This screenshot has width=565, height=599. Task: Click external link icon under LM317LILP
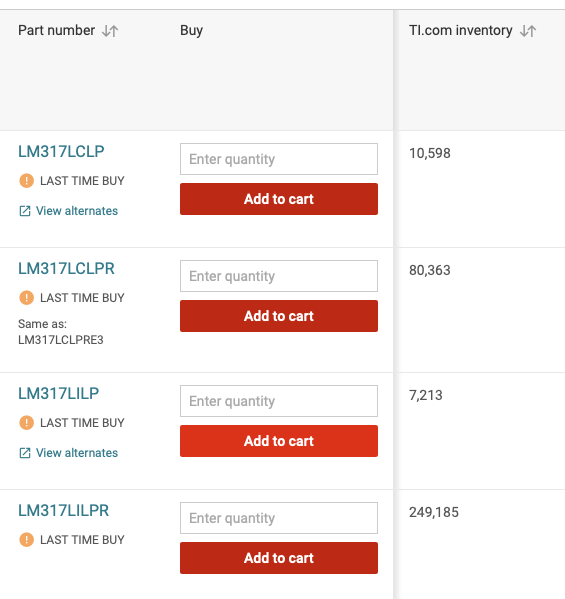coord(25,453)
